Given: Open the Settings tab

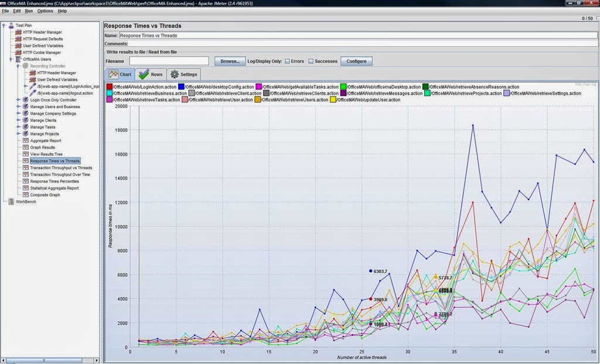Looking at the screenshot, I should 183,74.
